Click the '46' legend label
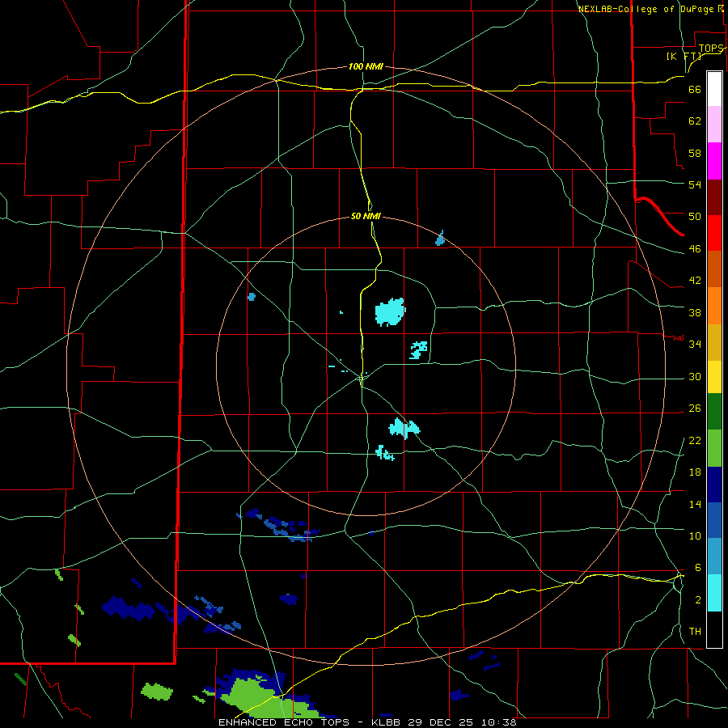 [695, 249]
